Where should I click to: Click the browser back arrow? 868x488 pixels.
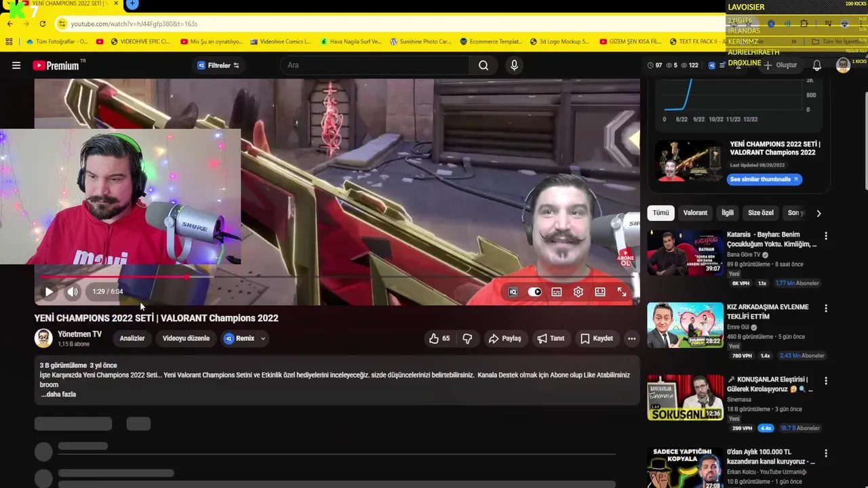click(10, 24)
